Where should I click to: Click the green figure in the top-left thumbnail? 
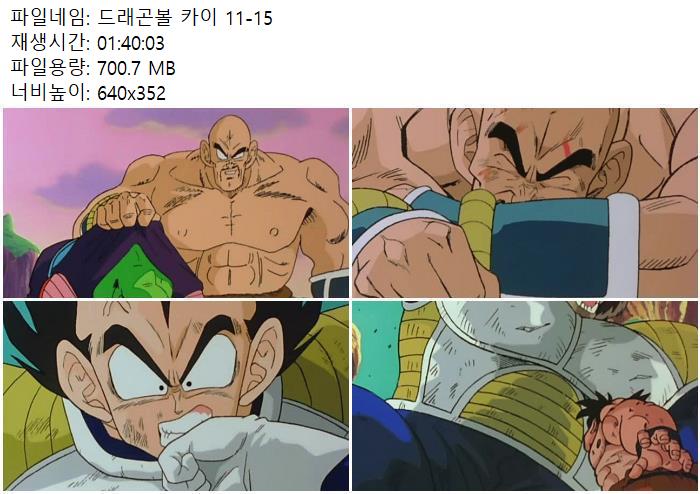[x=134, y=274]
